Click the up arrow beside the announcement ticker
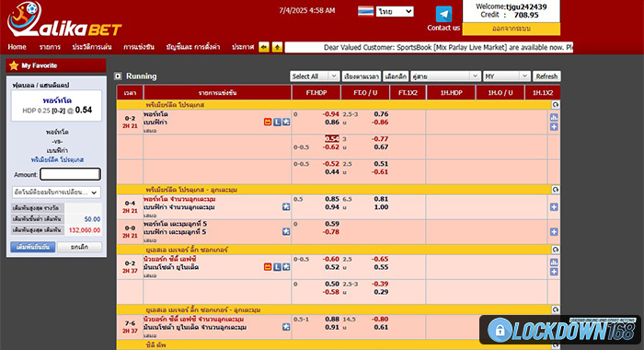 click(x=277, y=47)
